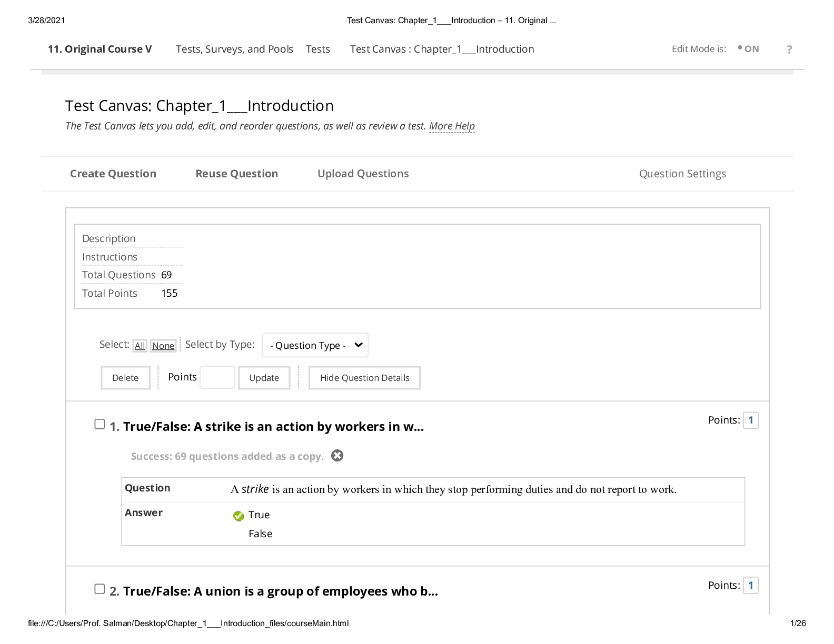
Task: Open the More Help link
Action: 452,126
